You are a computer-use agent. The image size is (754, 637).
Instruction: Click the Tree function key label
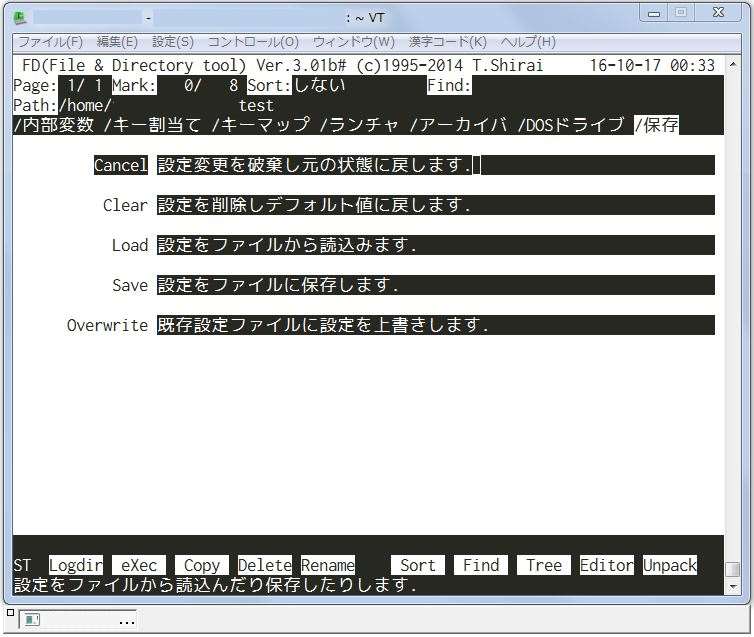pyautogui.click(x=543, y=565)
